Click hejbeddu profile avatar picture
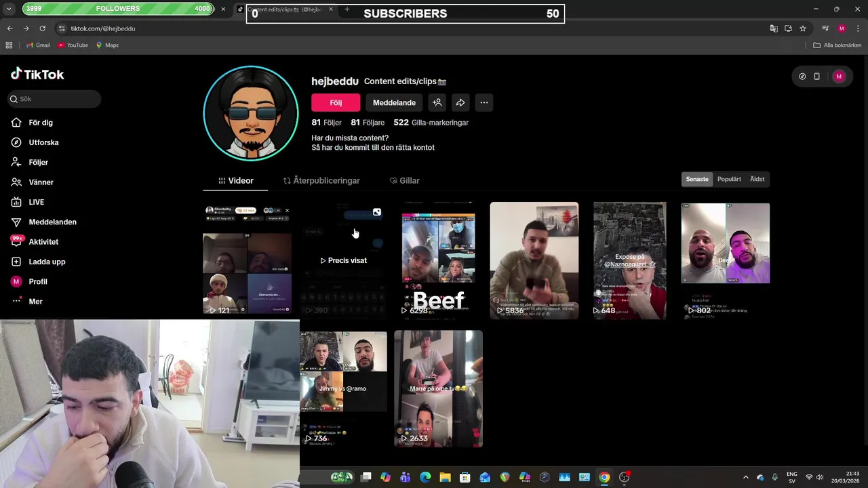This screenshot has height=488, width=868. 251,113
